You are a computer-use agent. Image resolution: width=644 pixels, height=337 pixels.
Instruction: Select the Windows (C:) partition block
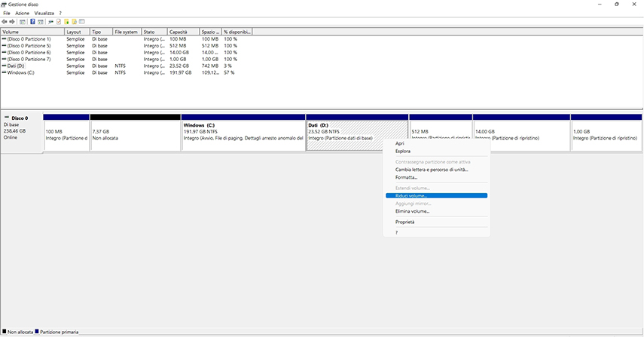click(x=243, y=136)
